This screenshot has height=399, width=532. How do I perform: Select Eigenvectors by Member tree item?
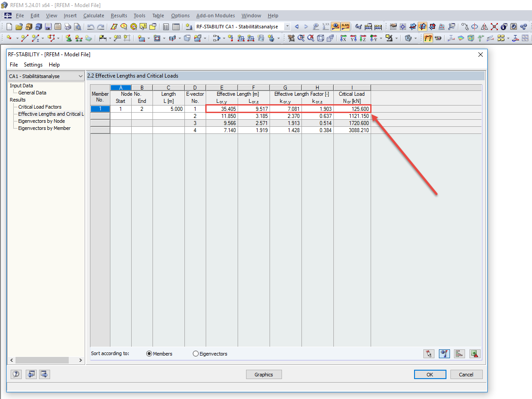[44, 128]
